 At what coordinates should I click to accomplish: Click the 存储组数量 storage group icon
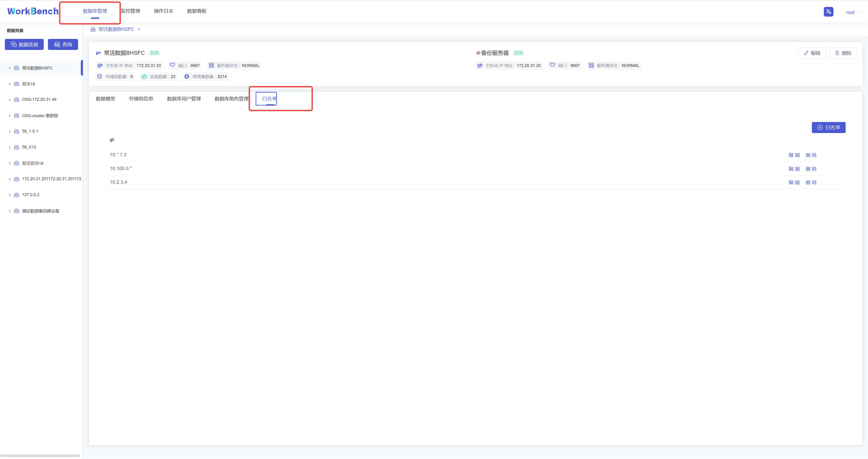click(x=99, y=76)
